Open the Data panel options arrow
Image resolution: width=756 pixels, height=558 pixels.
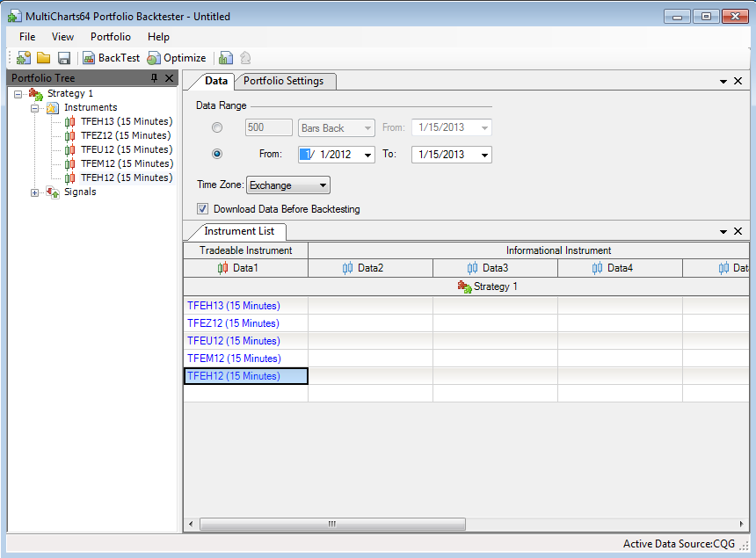tap(723, 82)
